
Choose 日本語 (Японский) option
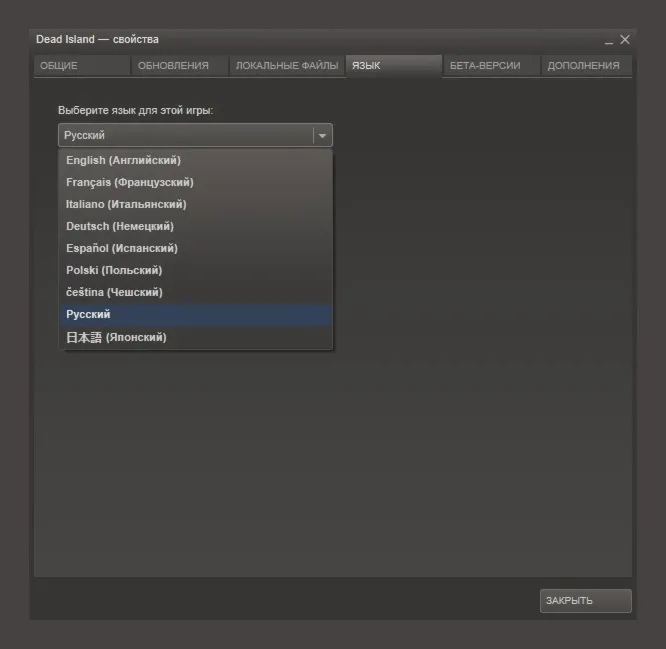pos(195,338)
